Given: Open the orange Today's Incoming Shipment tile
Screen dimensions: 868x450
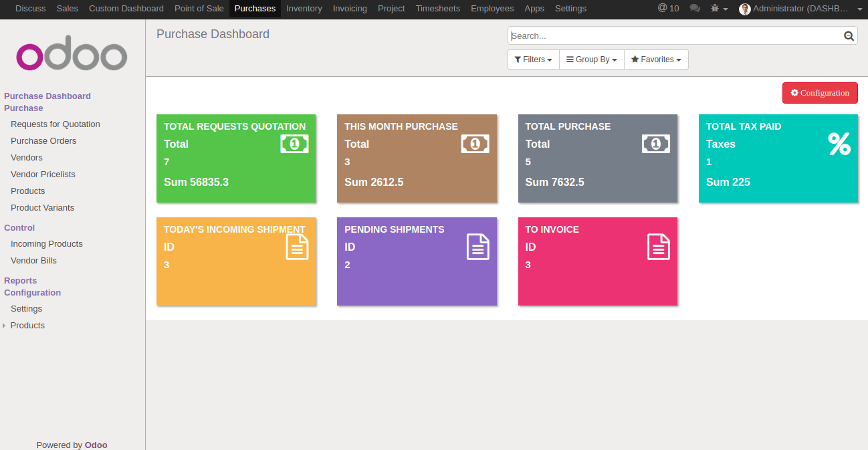Looking at the screenshot, I should pyautogui.click(x=236, y=261).
